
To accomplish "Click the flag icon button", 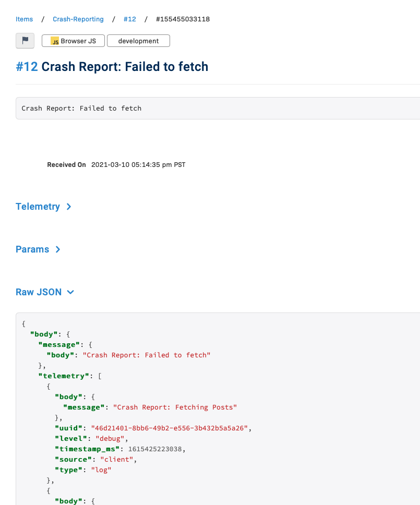I will 25,41.
